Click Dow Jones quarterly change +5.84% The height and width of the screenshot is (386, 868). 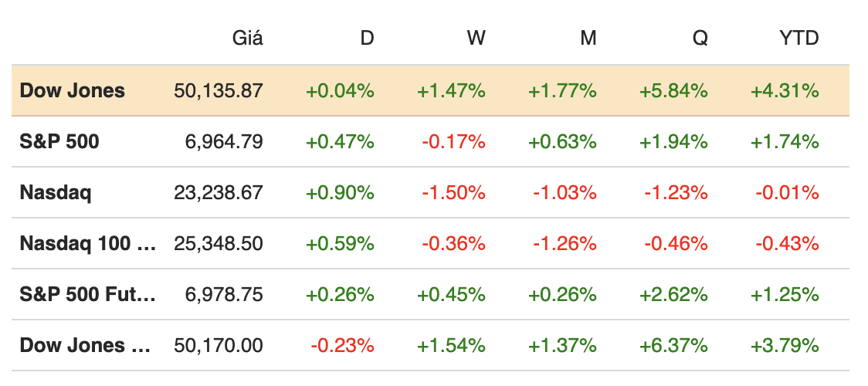point(673,91)
